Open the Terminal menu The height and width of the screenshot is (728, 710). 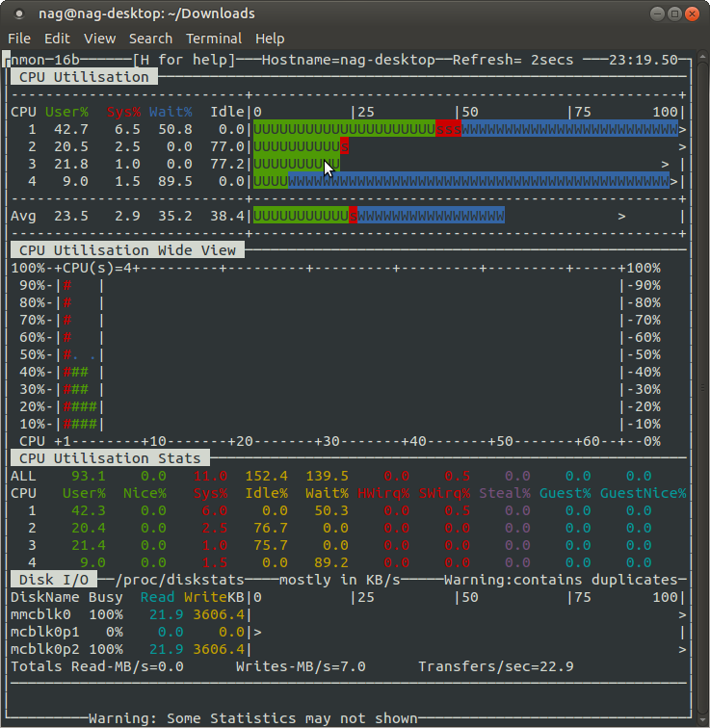(x=214, y=39)
